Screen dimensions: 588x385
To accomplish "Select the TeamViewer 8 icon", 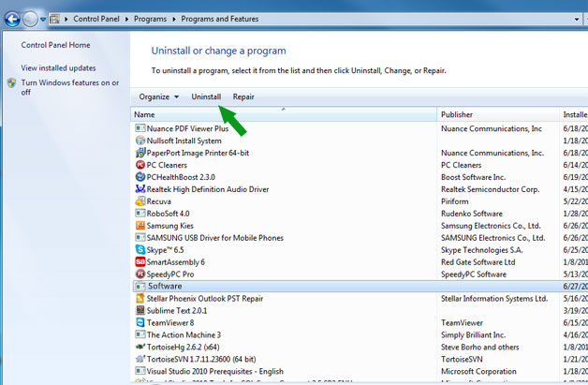I will click(140, 322).
